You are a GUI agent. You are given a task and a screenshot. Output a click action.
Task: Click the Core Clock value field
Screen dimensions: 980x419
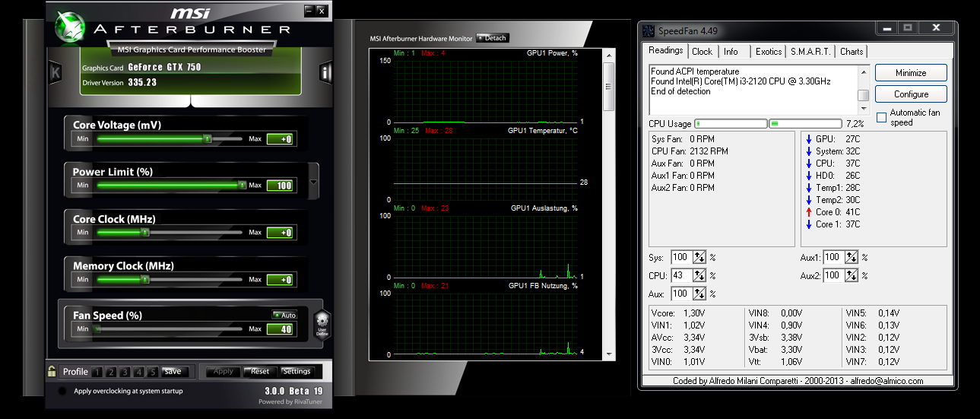click(281, 233)
